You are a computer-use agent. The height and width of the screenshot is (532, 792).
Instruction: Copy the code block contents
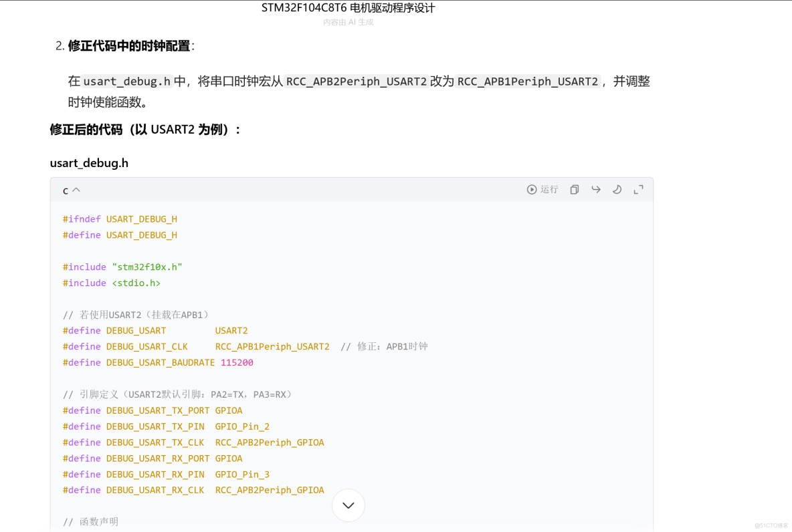point(574,190)
